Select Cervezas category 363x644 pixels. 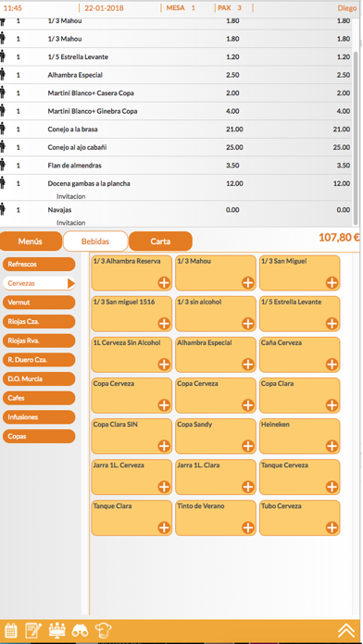pyautogui.click(x=39, y=283)
